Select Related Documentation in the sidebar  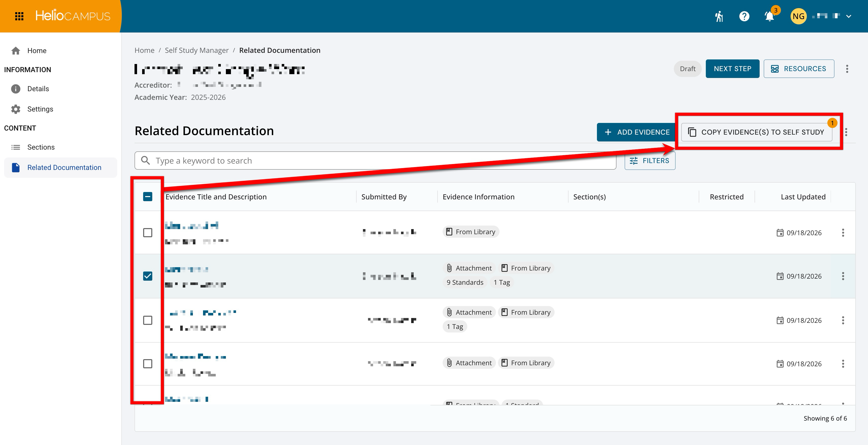click(x=61, y=168)
